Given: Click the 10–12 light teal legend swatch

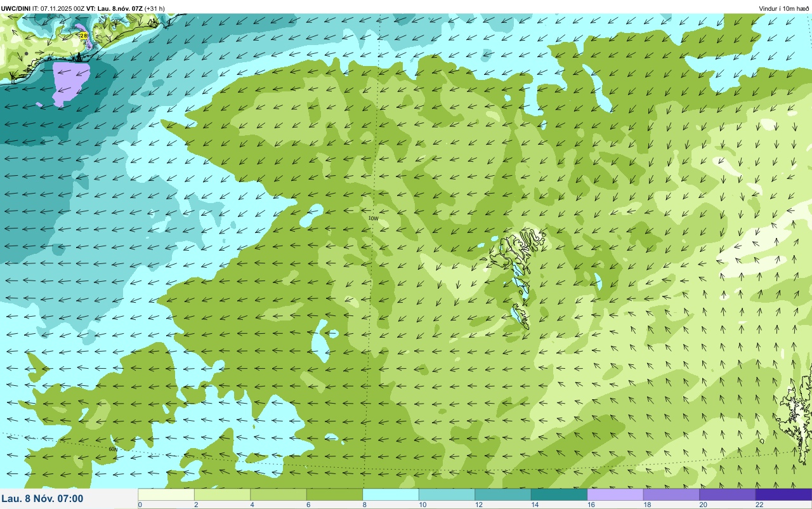Looking at the screenshot, I should pos(447,494).
